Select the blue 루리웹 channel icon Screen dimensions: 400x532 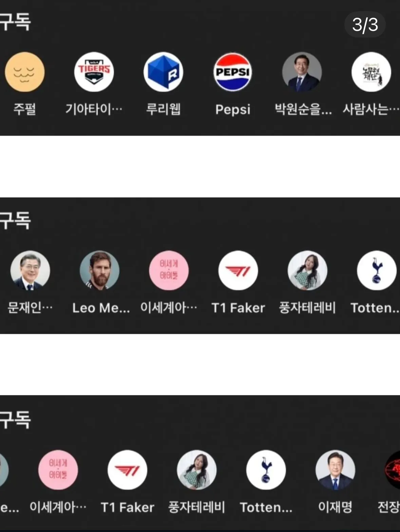pos(163,72)
